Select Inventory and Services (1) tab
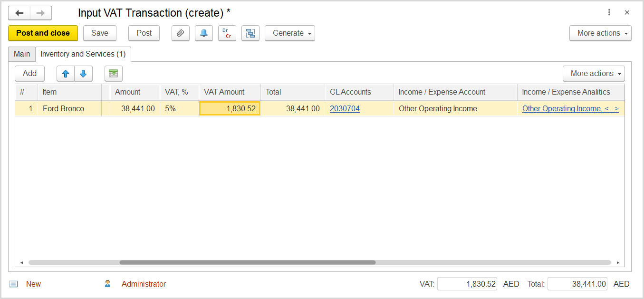Viewport: 644px width, 299px height. pyautogui.click(x=83, y=54)
